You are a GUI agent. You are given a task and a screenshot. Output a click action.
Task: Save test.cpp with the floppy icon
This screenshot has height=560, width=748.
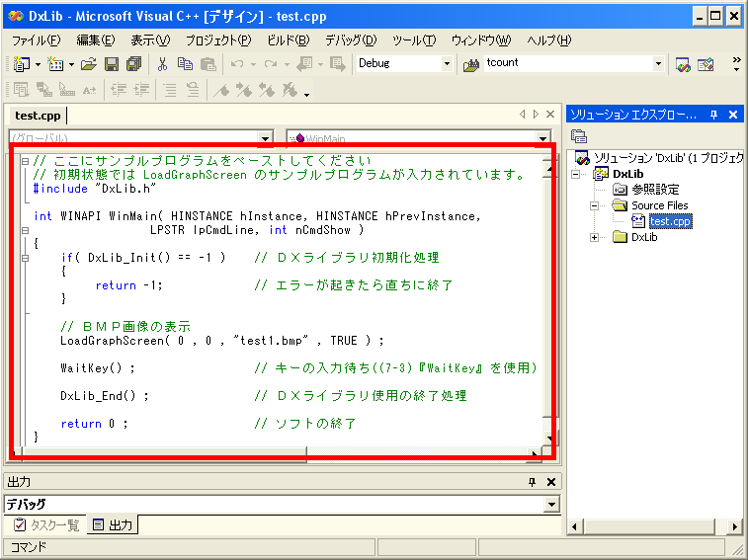(112, 63)
